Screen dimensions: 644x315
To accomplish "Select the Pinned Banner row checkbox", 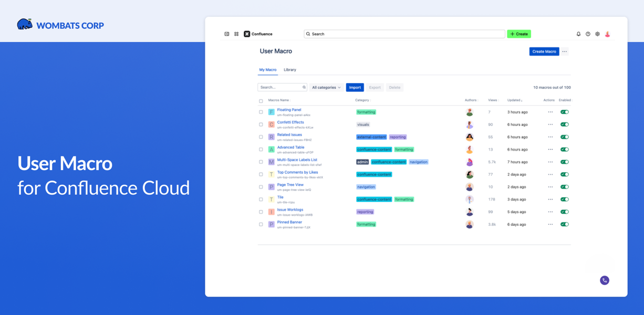I will (261, 224).
